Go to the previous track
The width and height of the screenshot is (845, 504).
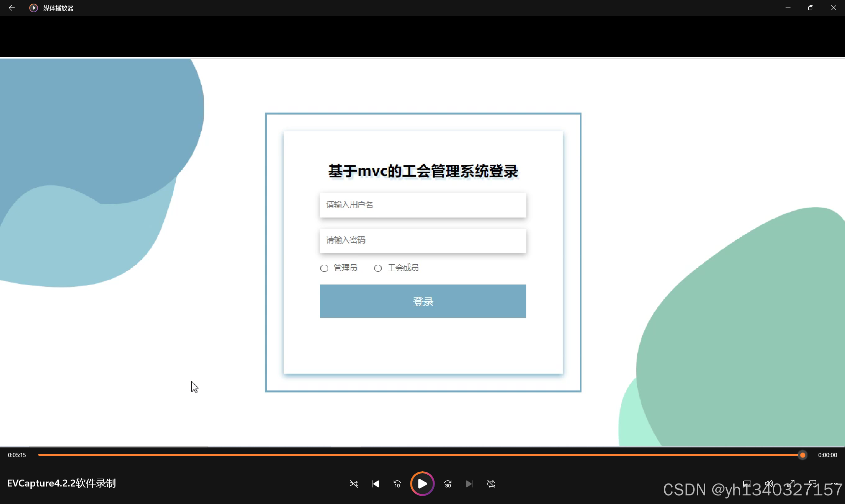tap(375, 484)
